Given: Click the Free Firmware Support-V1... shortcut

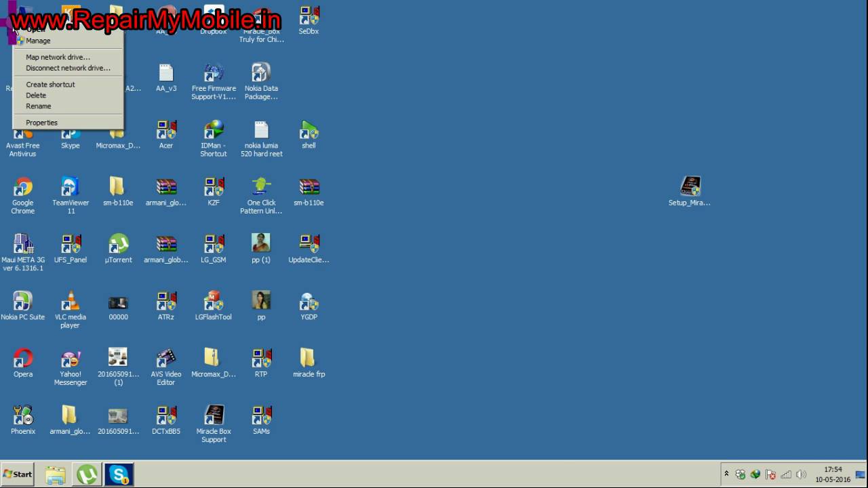Looking at the screenshot, I should [214, 81].
